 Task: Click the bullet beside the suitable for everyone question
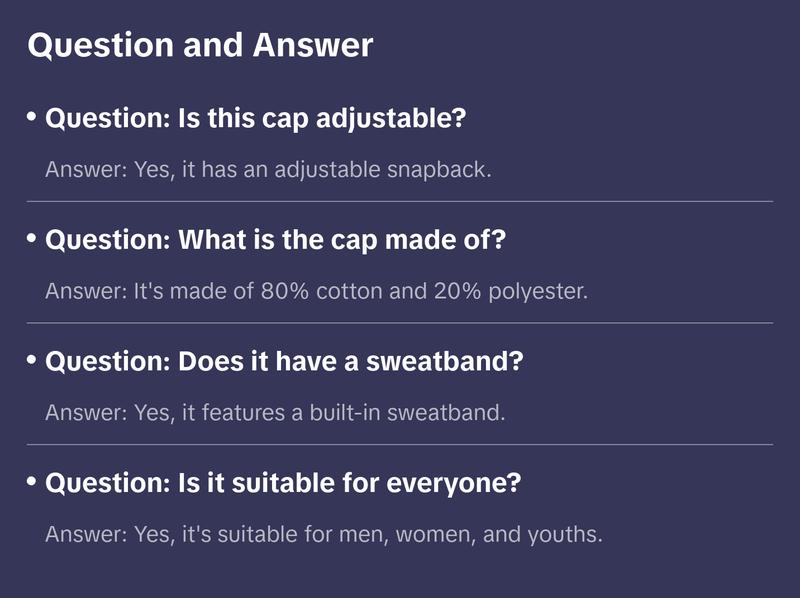32,482
